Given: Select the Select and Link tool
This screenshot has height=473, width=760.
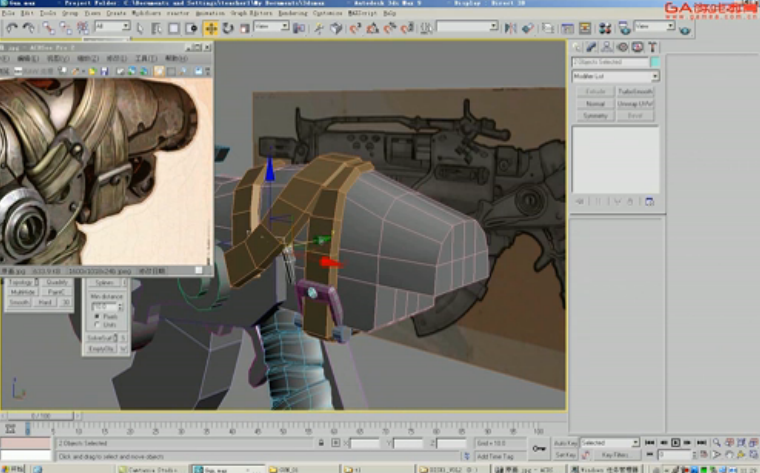Looking at the screenshot, I should [48, 29].
